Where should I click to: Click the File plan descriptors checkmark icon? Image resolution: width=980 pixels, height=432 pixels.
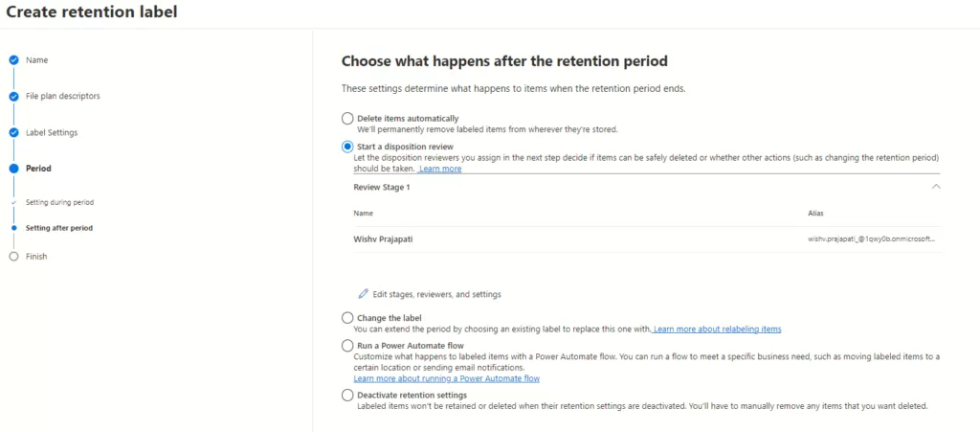(x=13, y=97)
